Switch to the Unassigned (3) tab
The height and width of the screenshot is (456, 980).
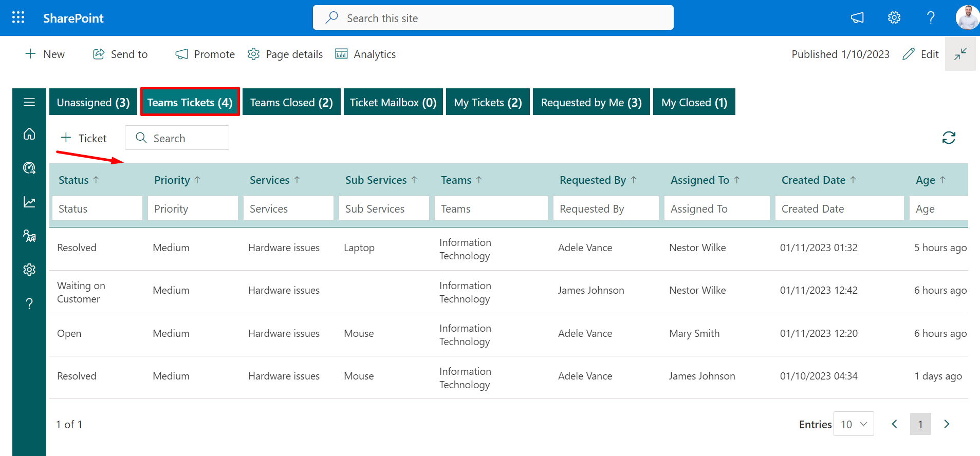[x=93, y=102]
